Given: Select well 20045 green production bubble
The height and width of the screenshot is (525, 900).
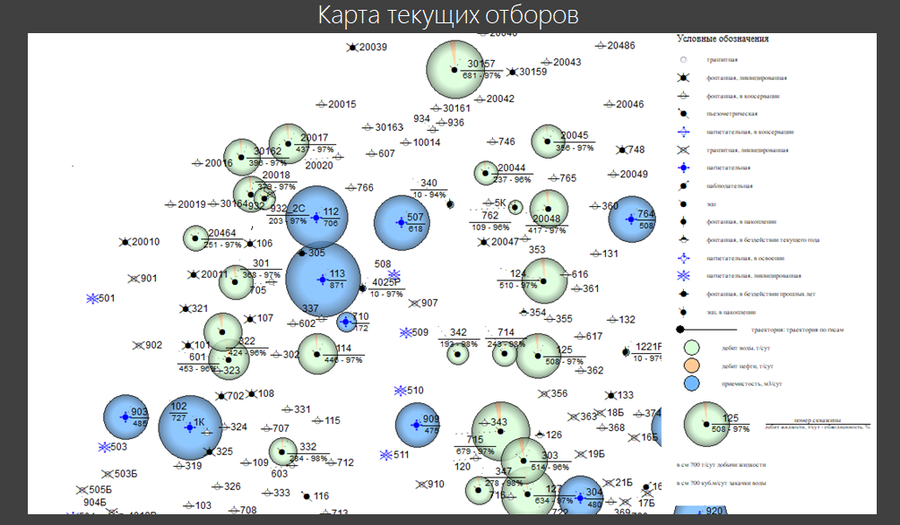Looking at the screenshot, I should tap(548, 141).
